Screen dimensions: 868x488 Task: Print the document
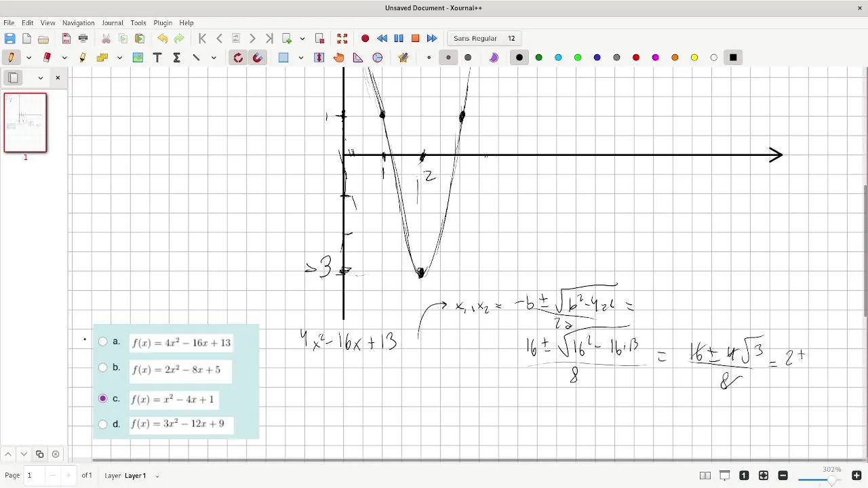[x=83, y=39]
